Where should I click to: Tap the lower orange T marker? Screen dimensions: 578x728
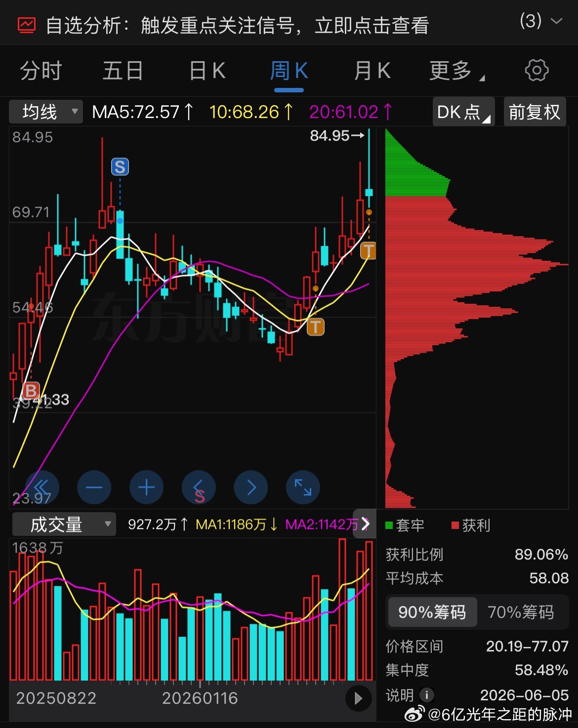pos(316,326)
